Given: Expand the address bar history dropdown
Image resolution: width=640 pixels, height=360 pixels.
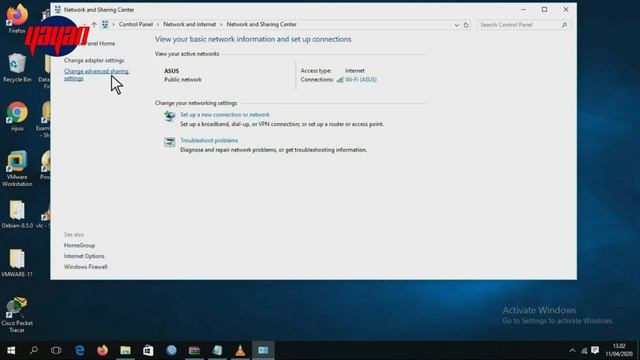Looking at the screenshot, I should click(456, 25).
